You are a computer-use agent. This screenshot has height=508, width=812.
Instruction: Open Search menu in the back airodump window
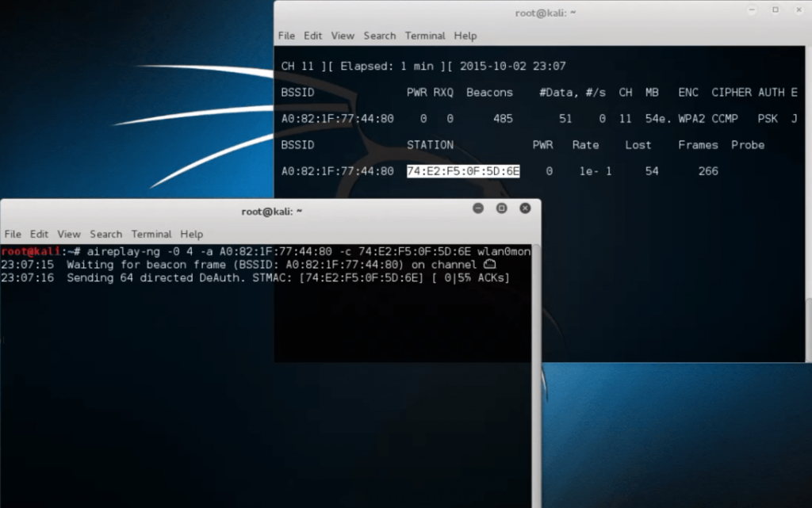point(380,36)
